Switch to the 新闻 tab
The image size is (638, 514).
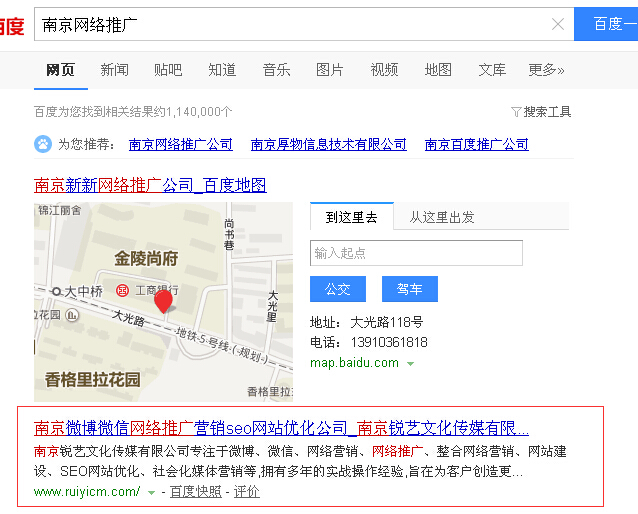[x=114, y=70]
